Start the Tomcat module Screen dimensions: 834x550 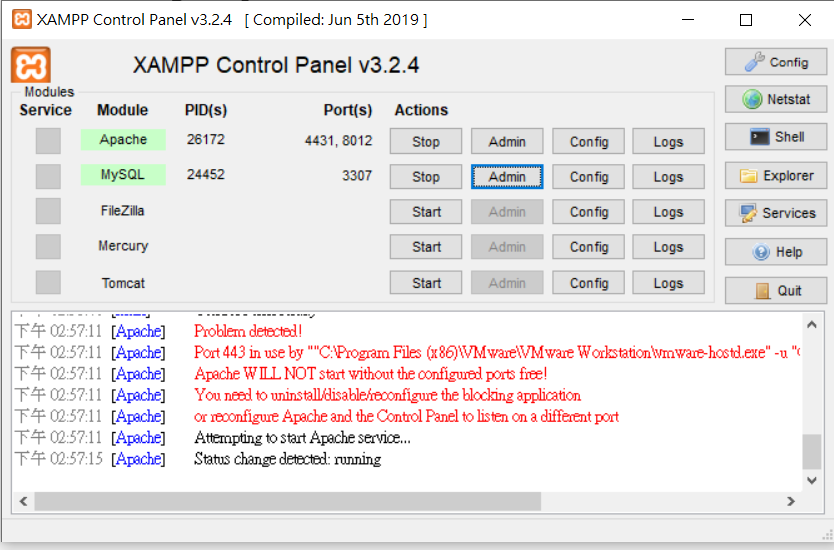(x=426, y=282)
